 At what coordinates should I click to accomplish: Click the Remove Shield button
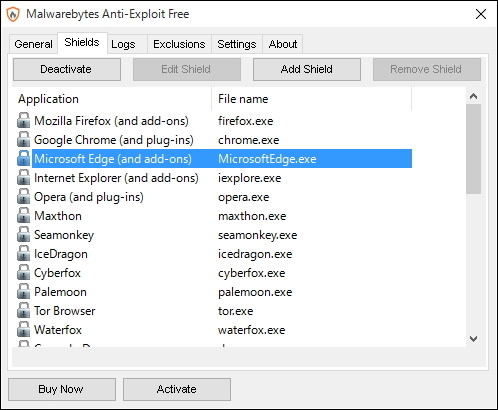tap(427, 69)
